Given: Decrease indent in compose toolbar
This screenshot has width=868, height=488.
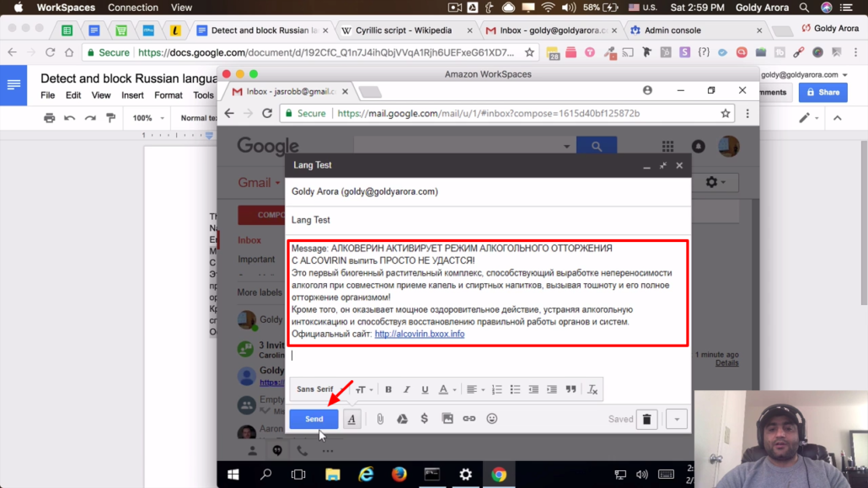Looking at the screenshot, I should [x=533, y=389].
